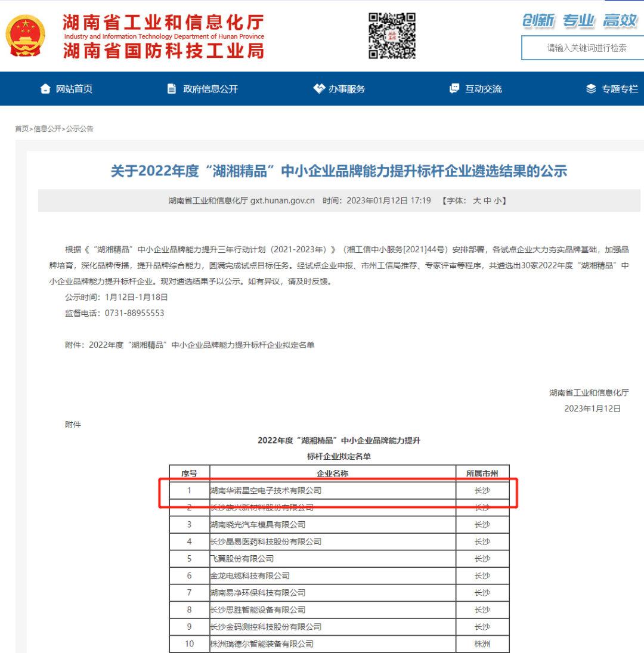
Task: Click the table title 标杆企业拟定名单
Action: point(339,456)
